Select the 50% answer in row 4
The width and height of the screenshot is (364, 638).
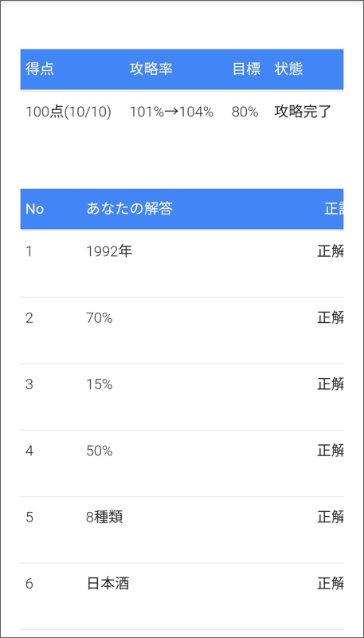point(100,451)
